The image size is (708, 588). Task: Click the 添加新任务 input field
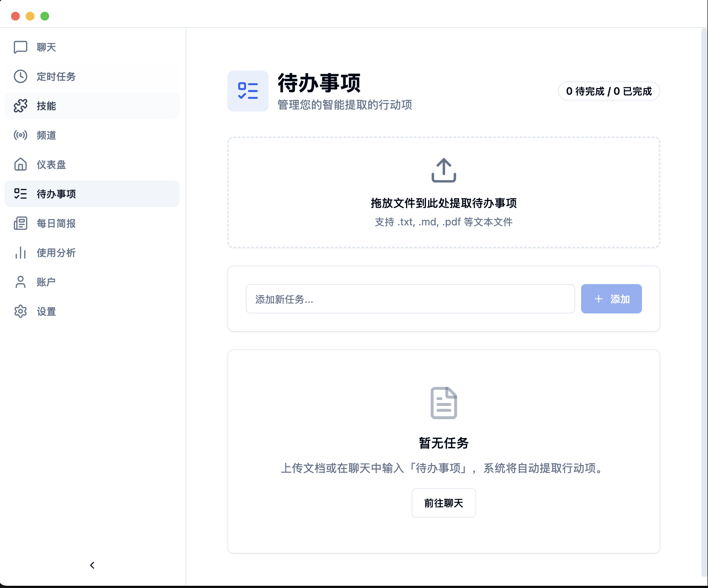click(410, 299)
